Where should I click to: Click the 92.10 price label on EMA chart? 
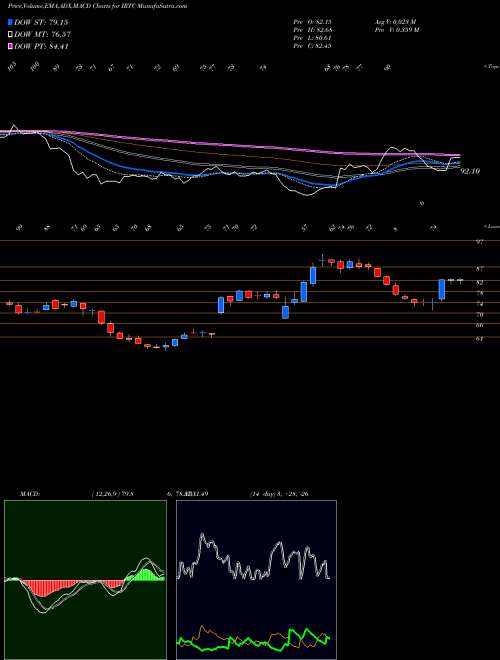pos(470,171)
